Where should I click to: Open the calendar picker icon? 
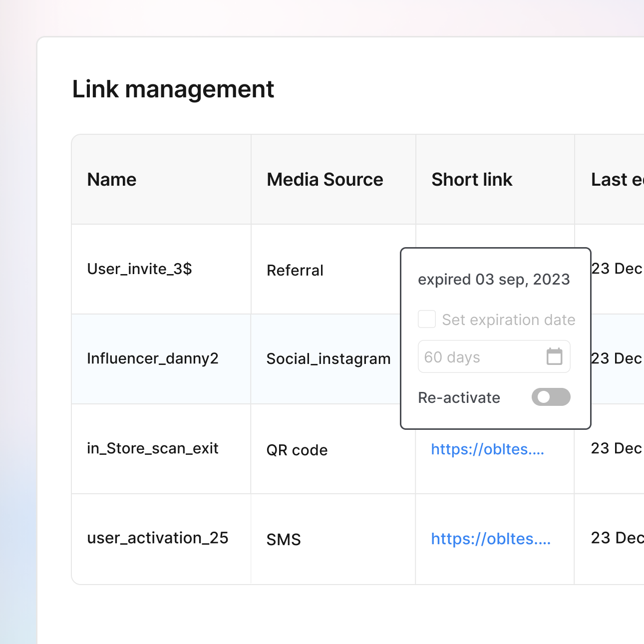click(x=554, y=356)
